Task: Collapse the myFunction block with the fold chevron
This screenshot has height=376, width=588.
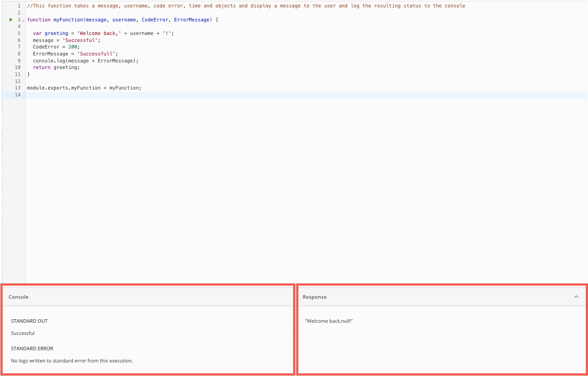Action: click(x=23, y=21)
